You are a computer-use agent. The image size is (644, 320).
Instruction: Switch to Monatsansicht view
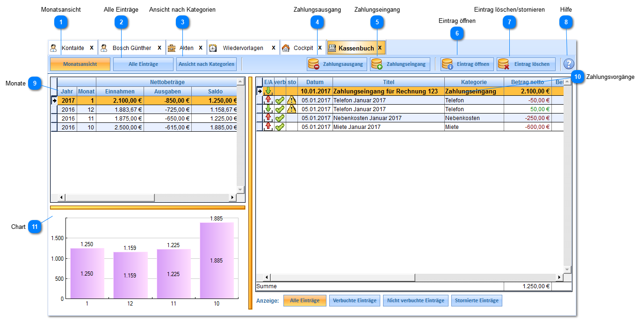click(80, 64)
